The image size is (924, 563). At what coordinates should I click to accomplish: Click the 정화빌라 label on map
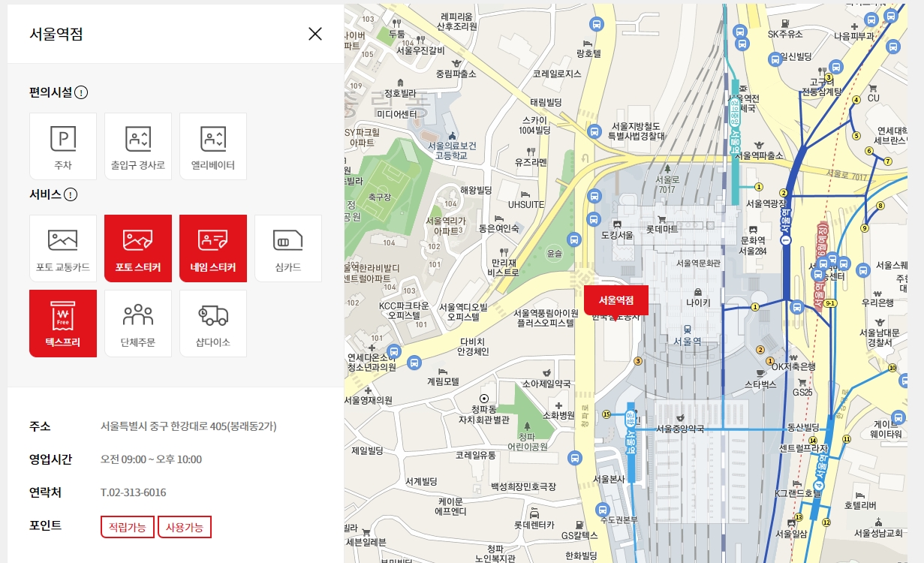[400, 94]
